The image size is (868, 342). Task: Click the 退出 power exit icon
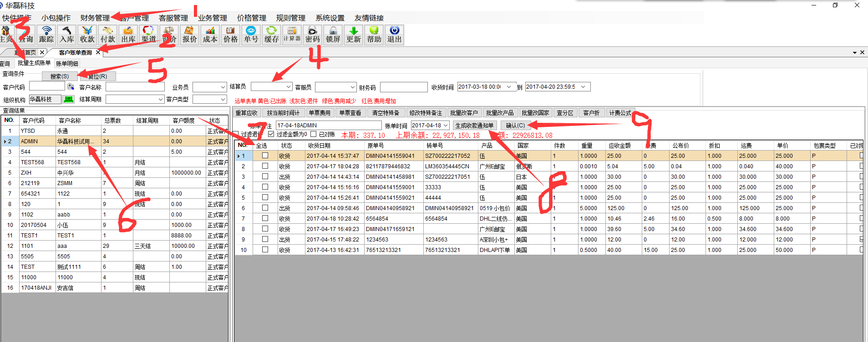pos(394,35)
